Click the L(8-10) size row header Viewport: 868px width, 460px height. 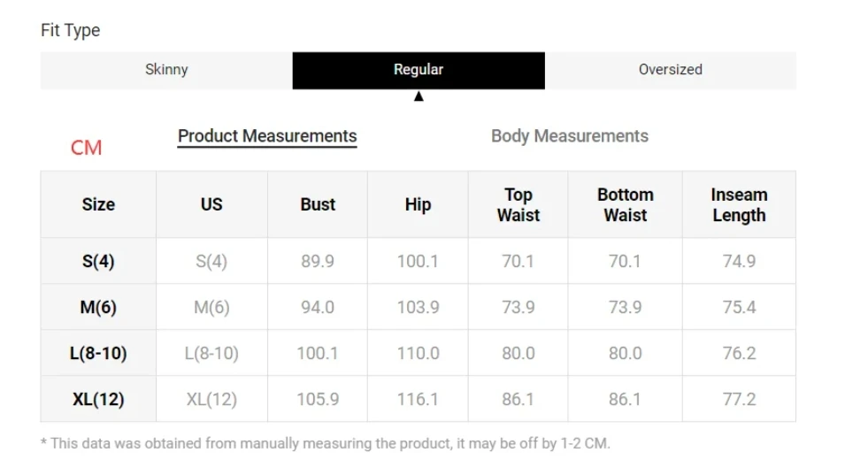[x=98, y=354]
